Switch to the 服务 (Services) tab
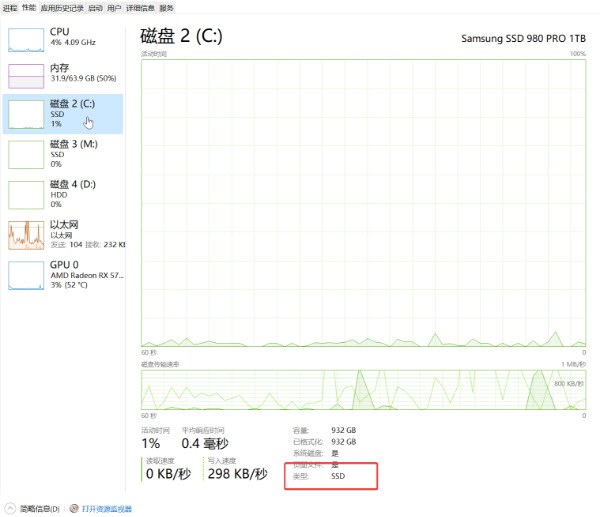603x517 pixels. [x=166, y=7]
